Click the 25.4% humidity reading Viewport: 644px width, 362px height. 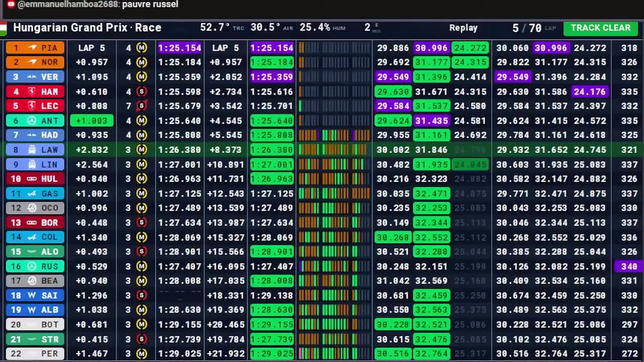315,28
